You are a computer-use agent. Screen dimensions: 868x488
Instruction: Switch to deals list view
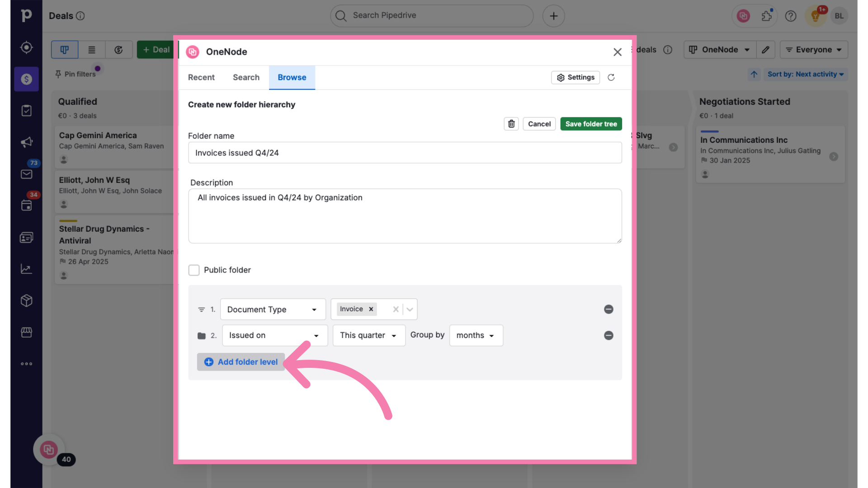coord(92,50)
